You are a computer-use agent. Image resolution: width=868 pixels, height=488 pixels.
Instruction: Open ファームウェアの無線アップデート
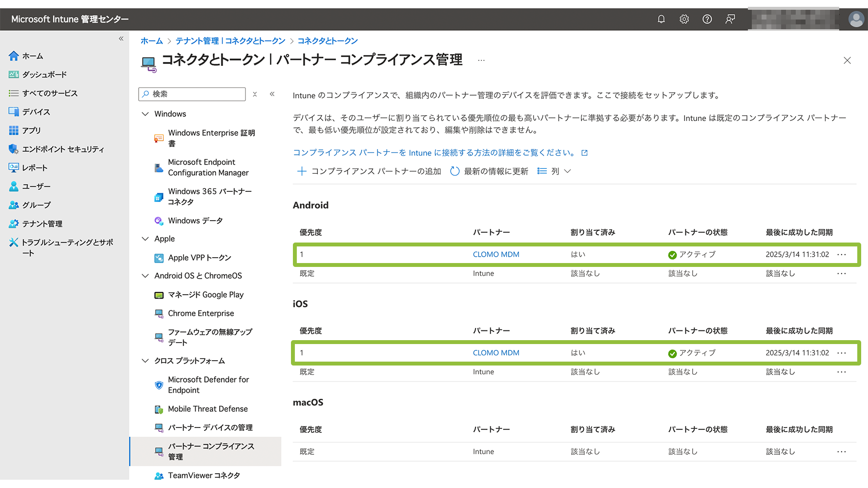coord(210,337)
